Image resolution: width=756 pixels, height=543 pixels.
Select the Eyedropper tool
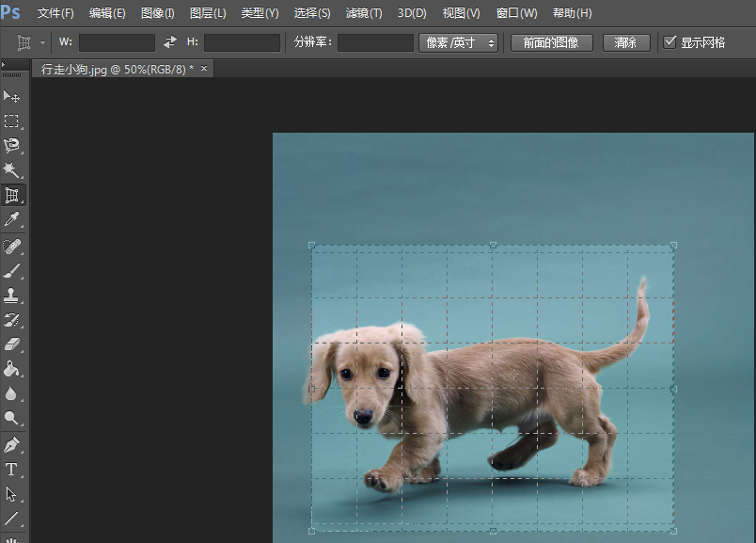(x=12, y=218)
